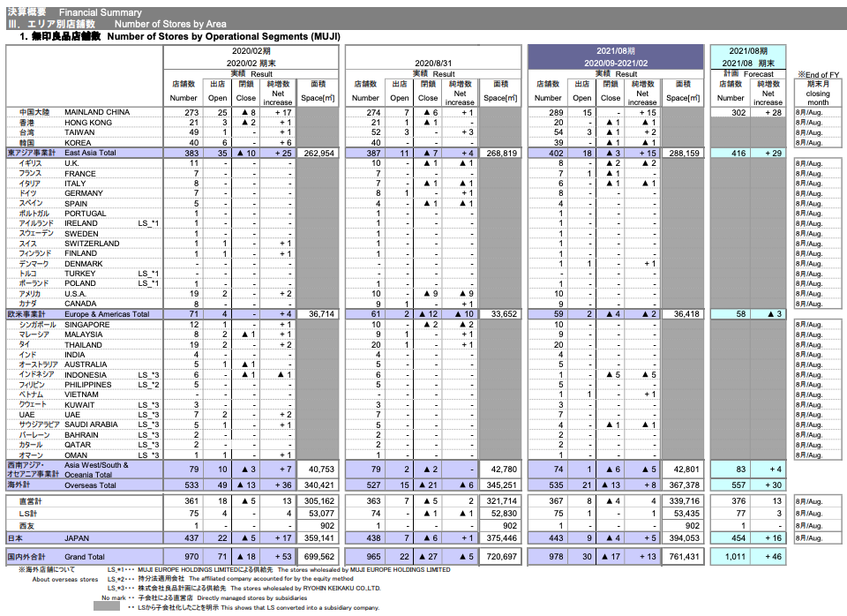The image size is (847, 616).
Task: Select the 'THAILAND' row label
Action: (x=83, y=345)
